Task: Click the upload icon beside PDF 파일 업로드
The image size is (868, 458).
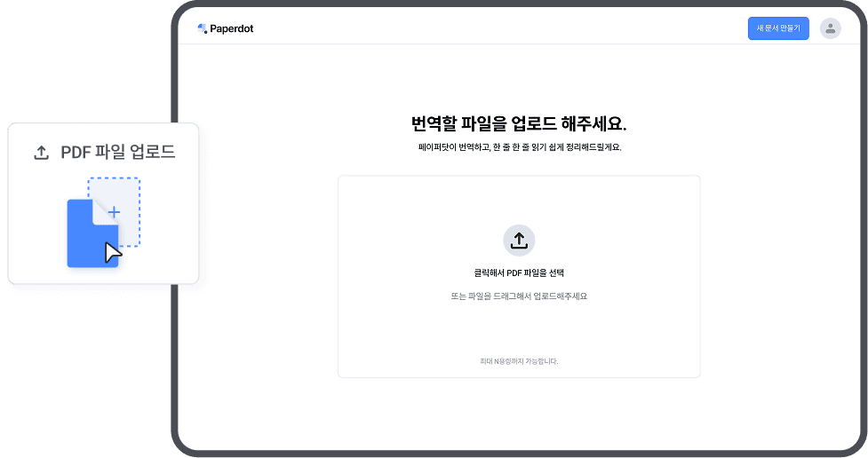Action: (42, 153)
